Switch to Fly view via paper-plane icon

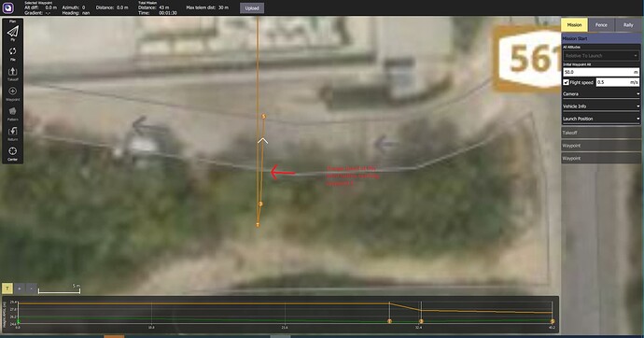(13, 32)
